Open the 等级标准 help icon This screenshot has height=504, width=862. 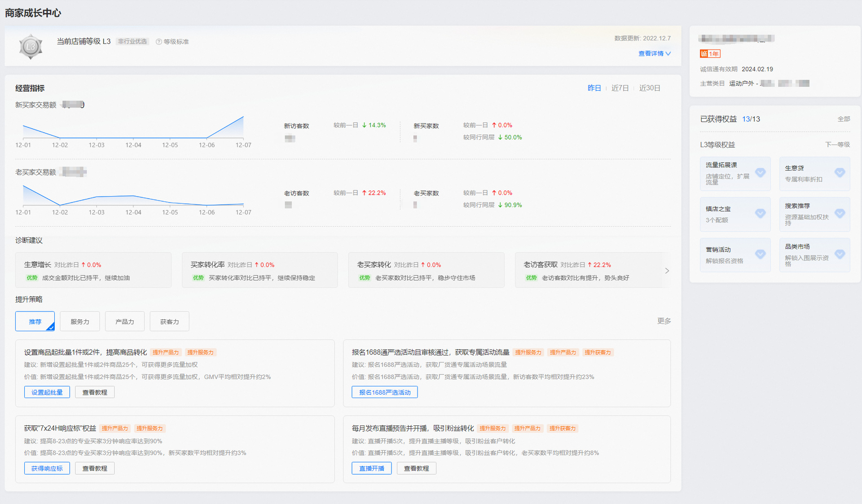point(158,42)
